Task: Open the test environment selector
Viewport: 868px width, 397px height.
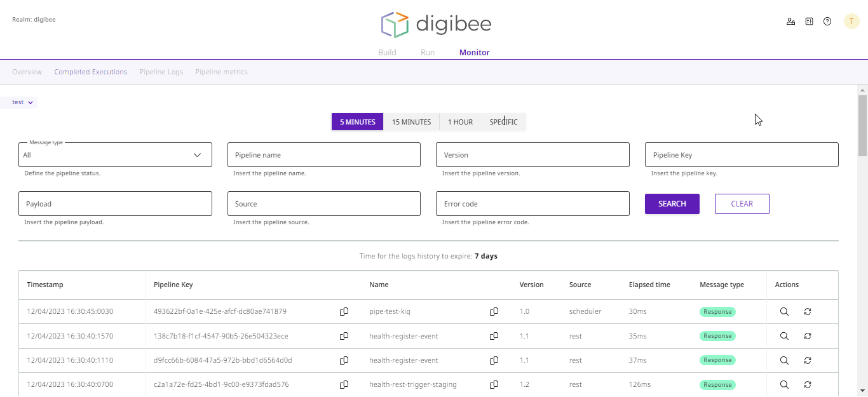Action: pos(22,102)
